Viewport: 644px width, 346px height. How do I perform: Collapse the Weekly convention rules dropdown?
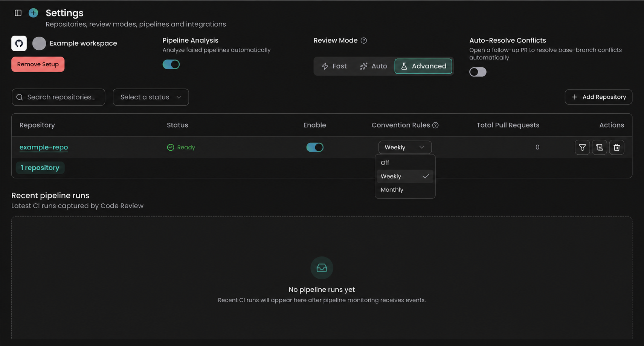pos(405,147)
